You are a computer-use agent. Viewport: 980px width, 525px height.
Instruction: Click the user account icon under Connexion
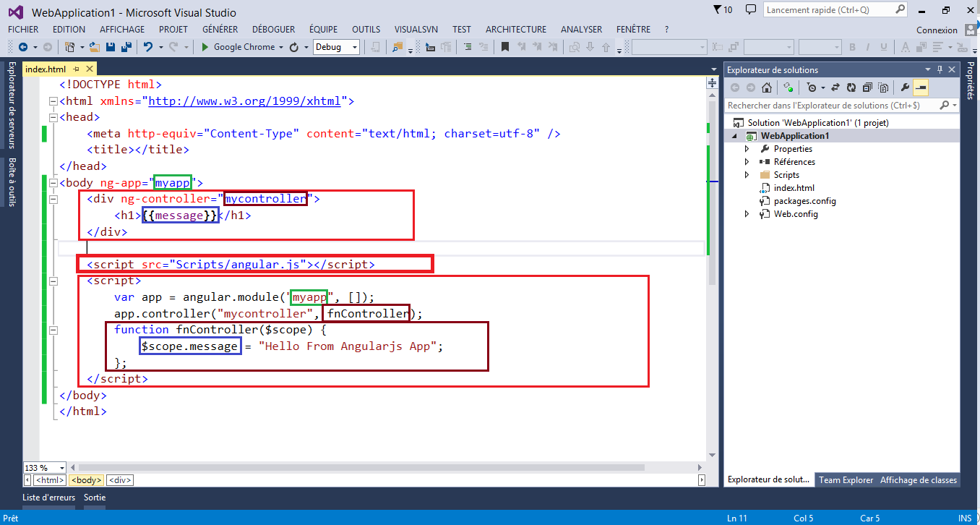tap(971, 30)
